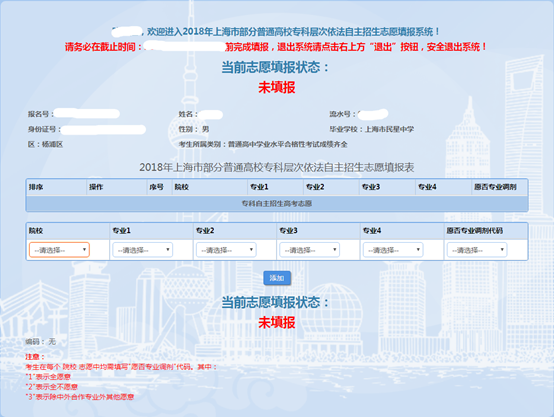Click the blue 添加 button
Viewport: 554px width, 417px height.
coord(277,278)
